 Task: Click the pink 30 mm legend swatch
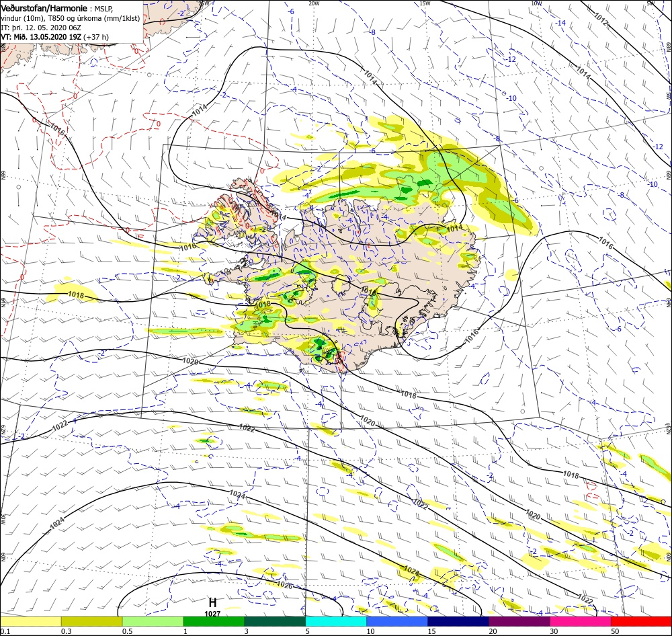[581, 621]
